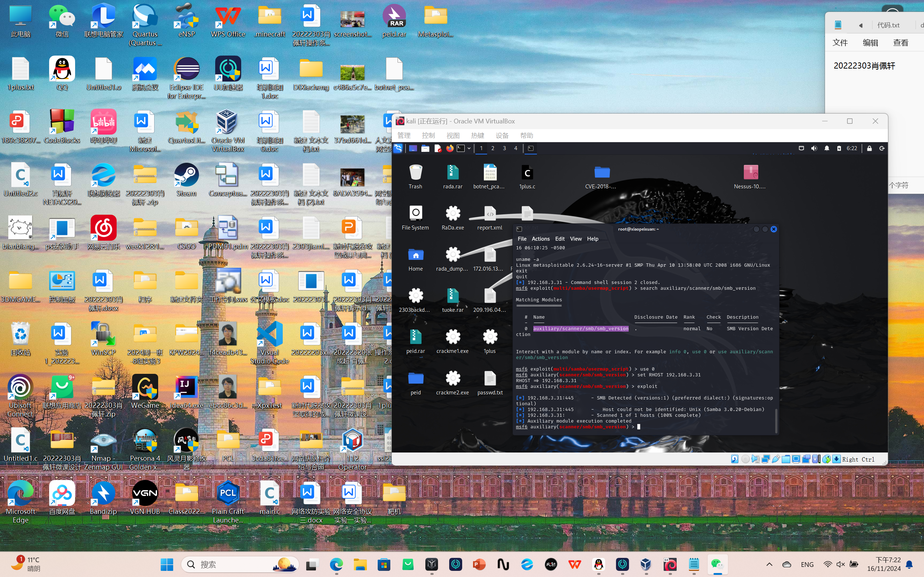Click the Kali panel log out icon

point(882,148)
